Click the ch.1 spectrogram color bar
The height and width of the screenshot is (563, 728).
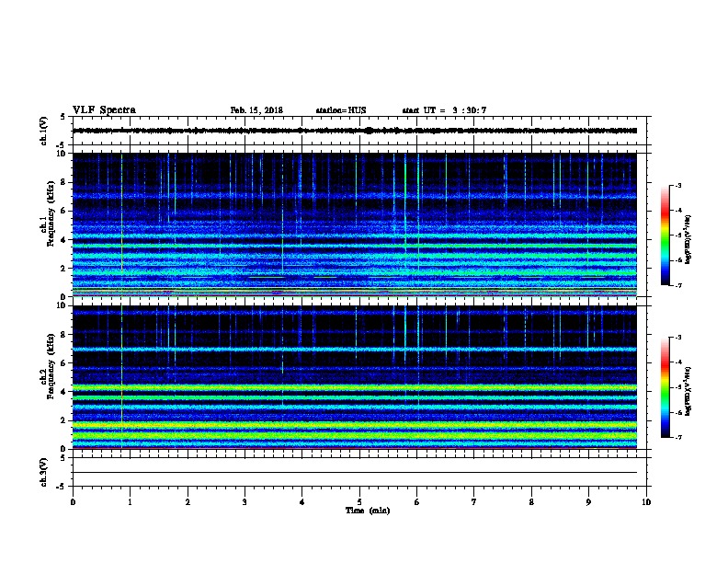pyautogui.click(x=665, y=236)
